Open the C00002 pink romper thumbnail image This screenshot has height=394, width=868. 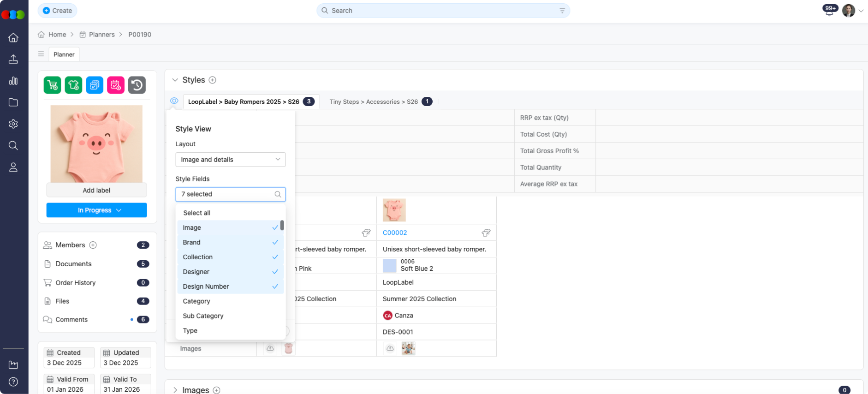[x=394, y=210]
